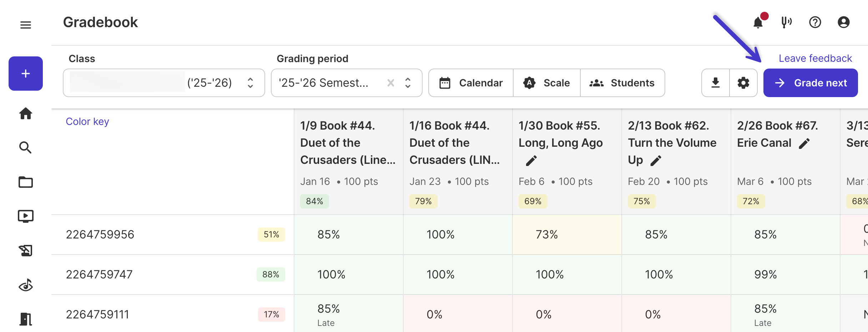
Task: Open 2264759956's 100% grade for 1/16
Action: point(458,235)
